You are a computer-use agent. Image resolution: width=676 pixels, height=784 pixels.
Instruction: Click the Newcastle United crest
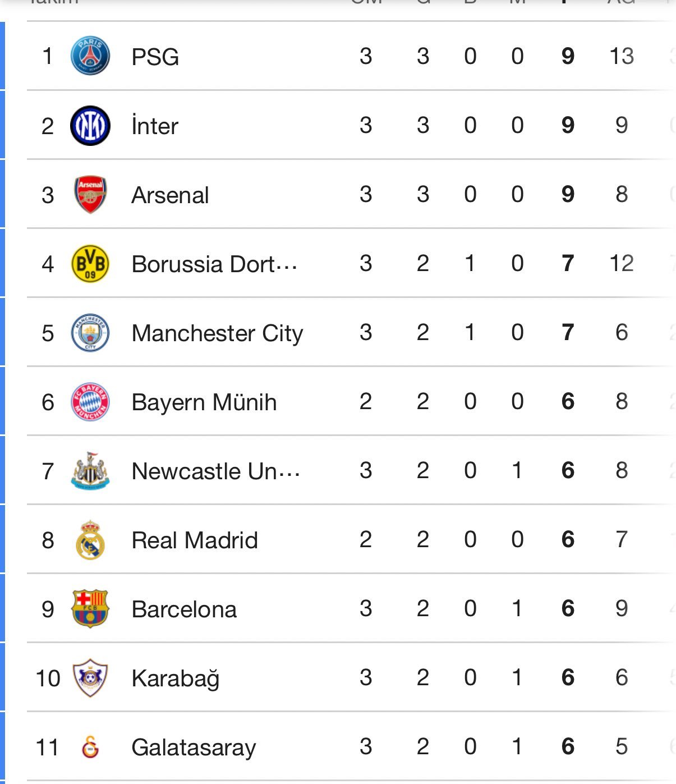coord(90,471)
